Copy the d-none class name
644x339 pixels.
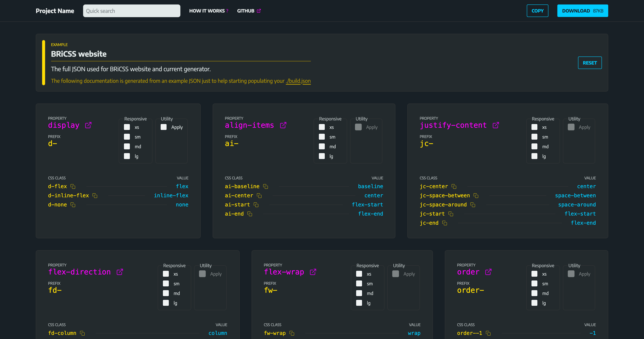coord(73,205)
